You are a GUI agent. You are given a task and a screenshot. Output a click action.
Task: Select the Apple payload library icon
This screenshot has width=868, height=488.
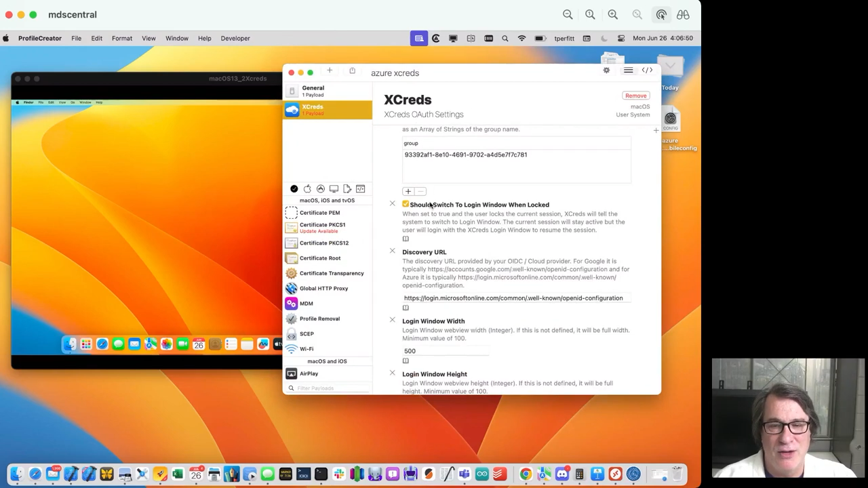[x=307, y=189]
